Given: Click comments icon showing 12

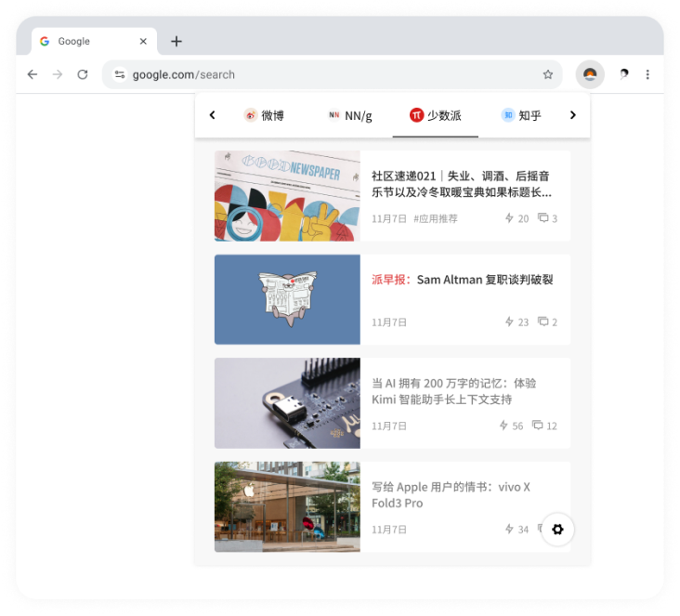Looking at the screenshot, I should pyautogui.click(x=537, y=426).
